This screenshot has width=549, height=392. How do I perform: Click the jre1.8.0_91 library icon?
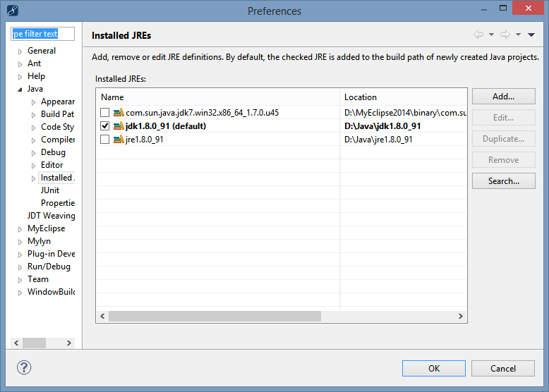119,139
